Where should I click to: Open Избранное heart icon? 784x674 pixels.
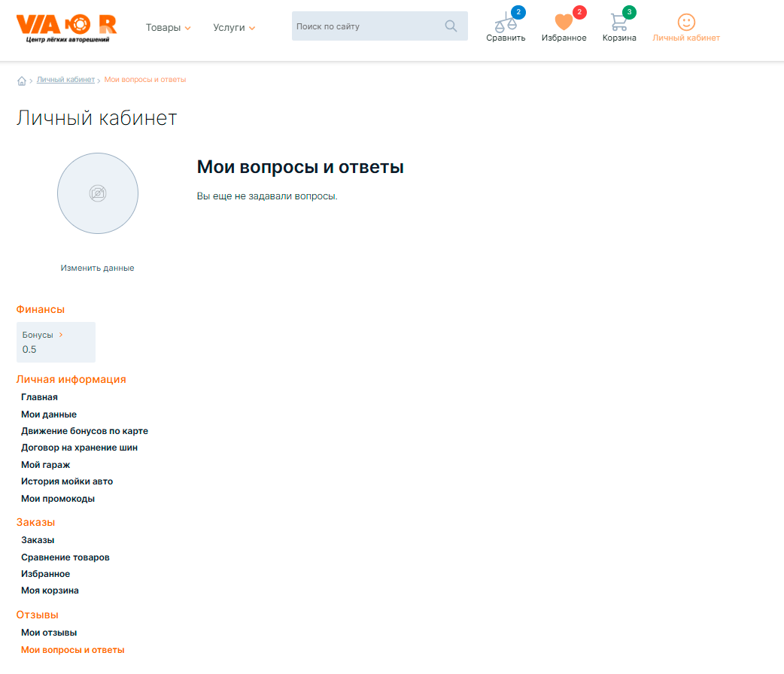coord(564,23)
